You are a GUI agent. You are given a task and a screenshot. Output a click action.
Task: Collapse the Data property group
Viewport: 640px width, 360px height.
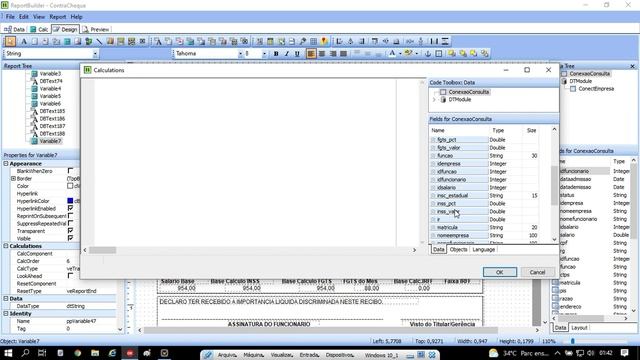(6, 299)
